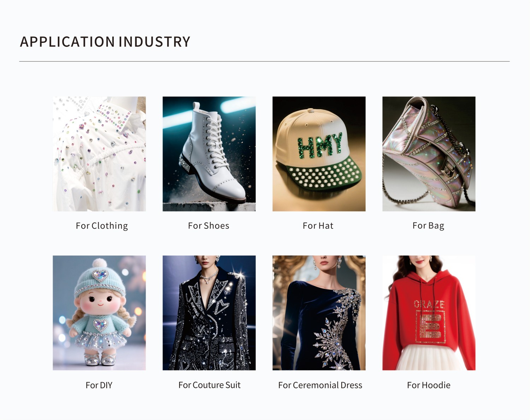The image size is (530, 420).
Task: Click the crystal heart on doll's beanie
Action: pyautogui.click(x=100, y=275)
